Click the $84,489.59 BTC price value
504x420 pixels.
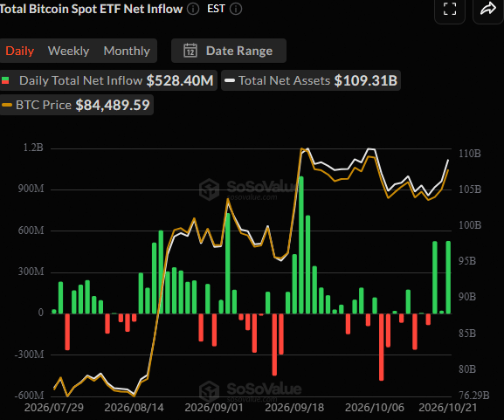tap(113, 105)
